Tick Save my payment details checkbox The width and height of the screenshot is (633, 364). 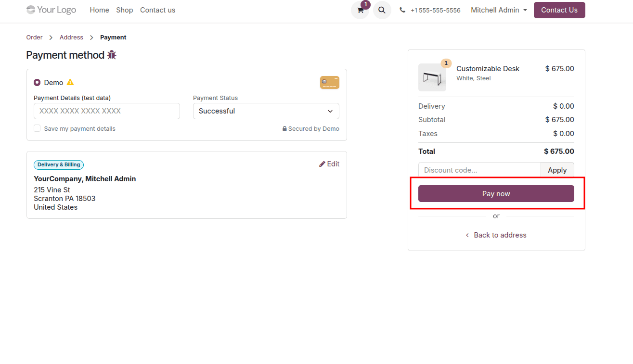click(x=37, y=128)
